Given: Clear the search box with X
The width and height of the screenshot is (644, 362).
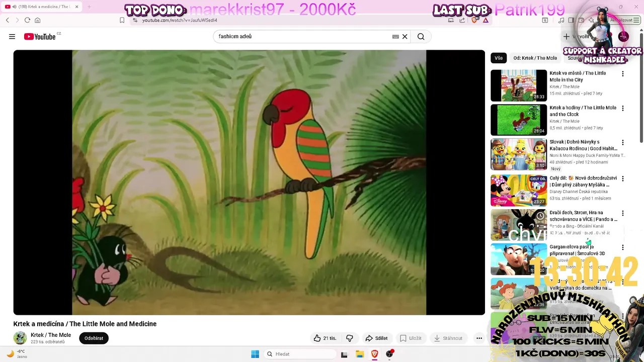Looking at the screenshot, I should (x=405, y=37).
